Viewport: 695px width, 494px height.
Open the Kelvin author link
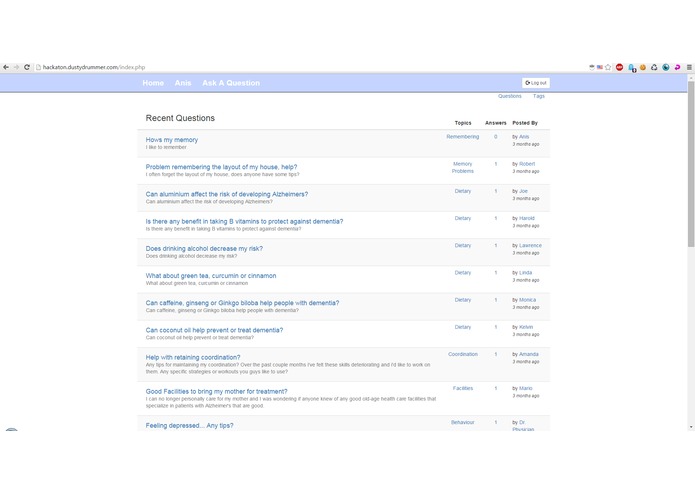click(526, 327)
